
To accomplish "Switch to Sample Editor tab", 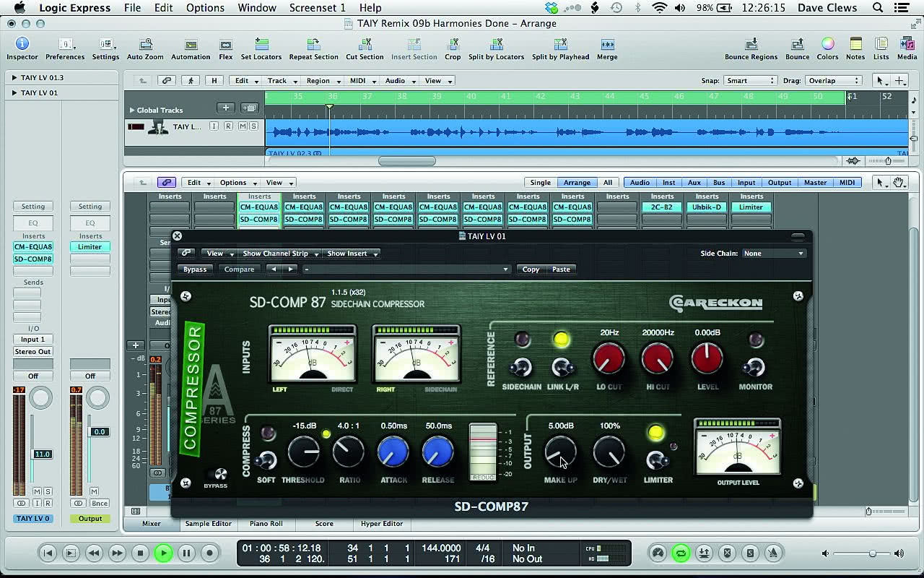I will [208, 524].
